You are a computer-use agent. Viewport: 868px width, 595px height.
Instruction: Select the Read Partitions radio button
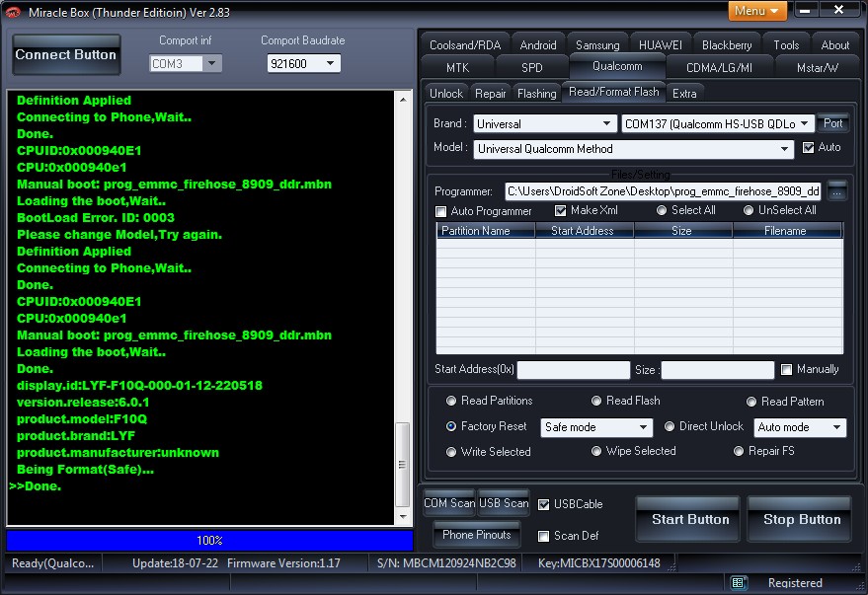click(451, 401)
